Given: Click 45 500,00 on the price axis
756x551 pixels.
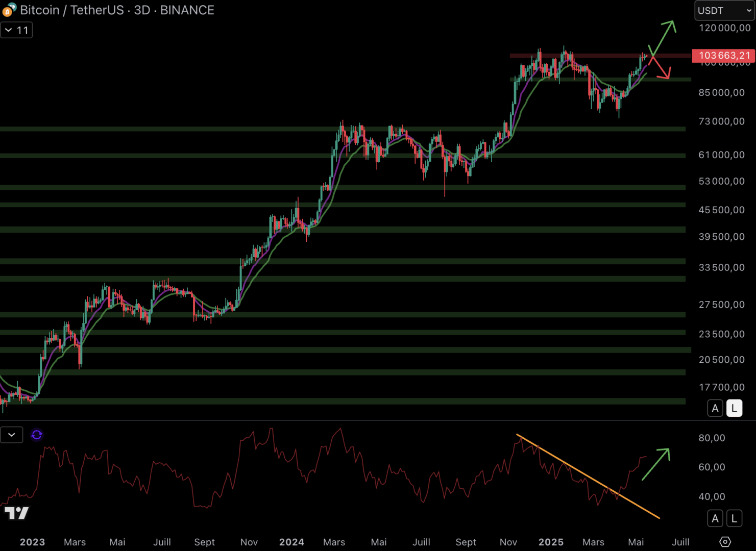Looking at the screenshot, I should click(x=721, y=210).
